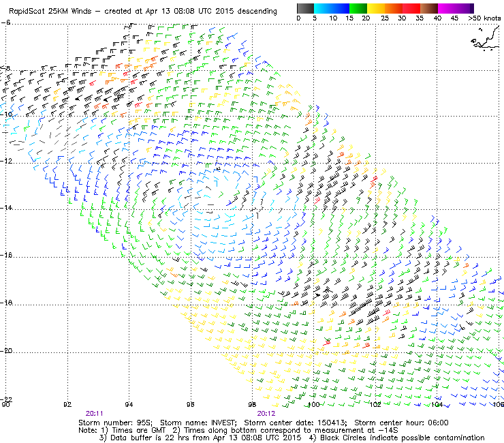Click the green 15-20 knots legend swatch

click(x=358, y=8)
